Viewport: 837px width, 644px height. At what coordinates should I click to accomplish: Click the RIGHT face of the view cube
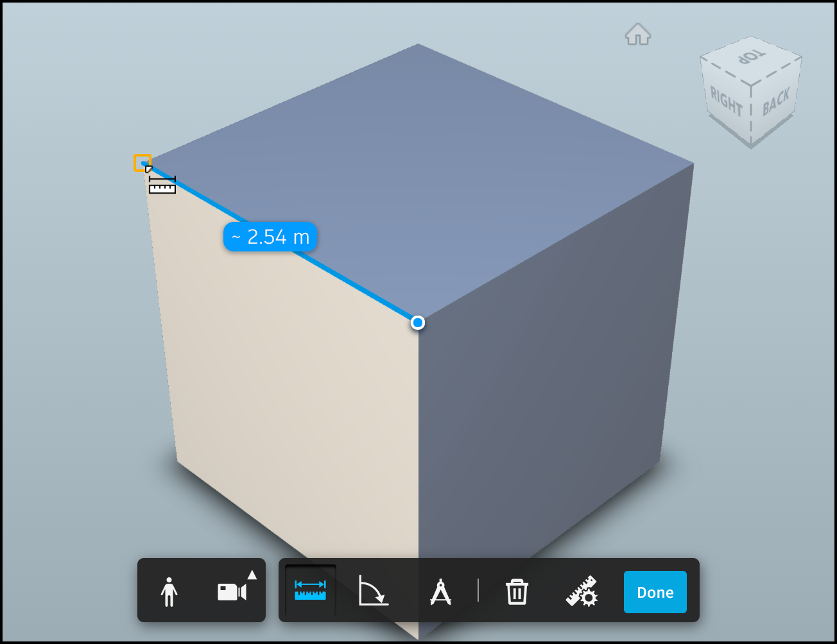[725, 103]
